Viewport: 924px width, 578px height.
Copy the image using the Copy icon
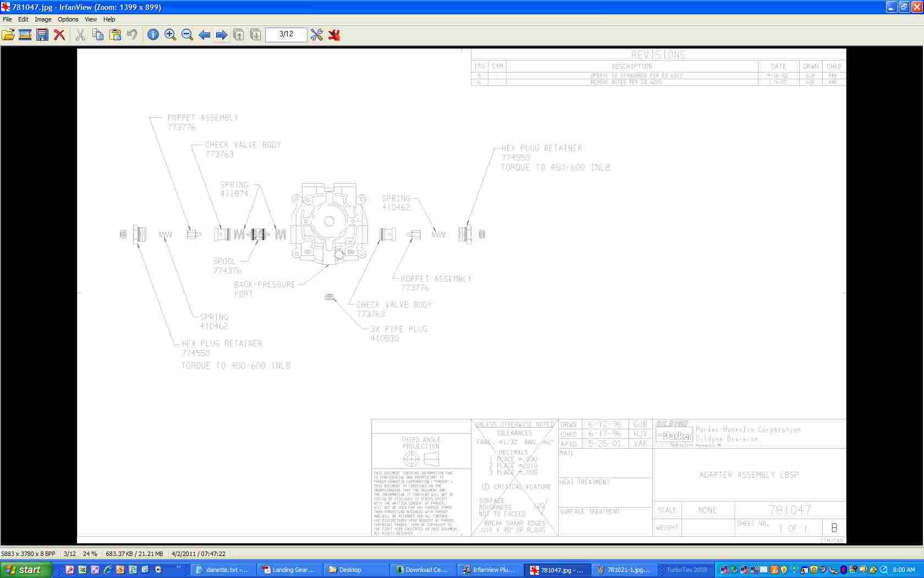point(98,35)
